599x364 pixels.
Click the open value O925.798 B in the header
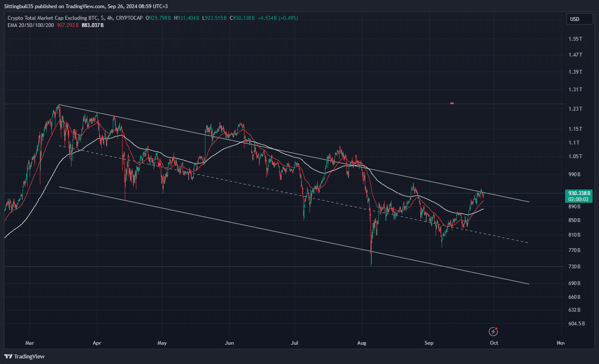coord(159,18)
